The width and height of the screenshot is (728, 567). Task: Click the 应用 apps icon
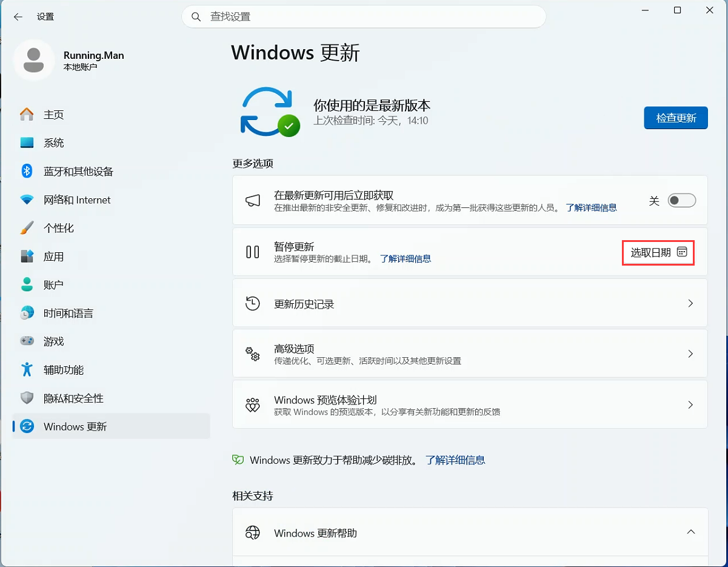(x=27, y=257)
